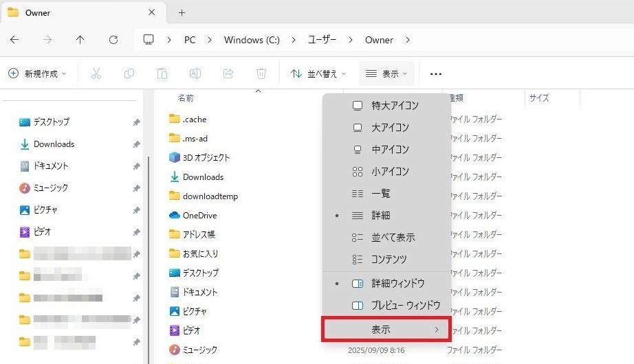The width and height of the screenshot is (634, 364).
Task: Click the Share icon in toolbar
Action: [228, 73]
